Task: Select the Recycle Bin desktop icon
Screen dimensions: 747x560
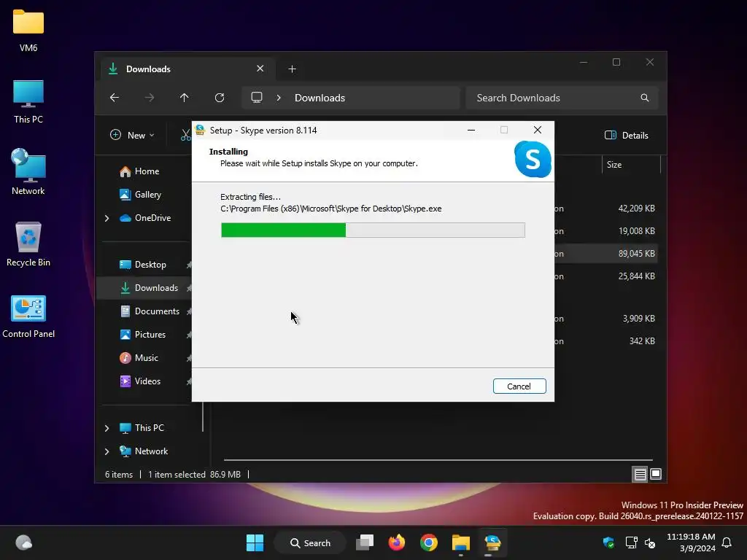Action: (28, 244)
